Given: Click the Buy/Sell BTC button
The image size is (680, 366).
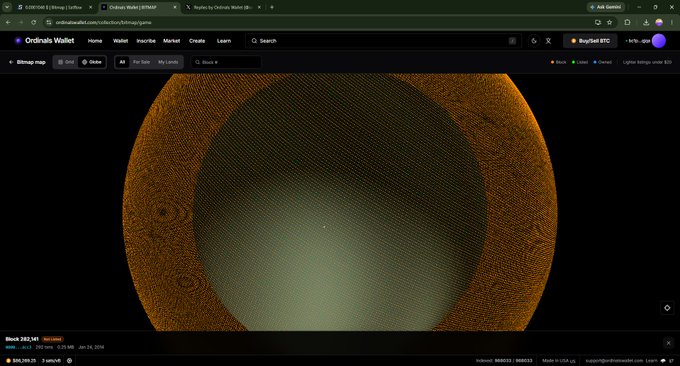Looking at the screenshot, I should [590, 41].
